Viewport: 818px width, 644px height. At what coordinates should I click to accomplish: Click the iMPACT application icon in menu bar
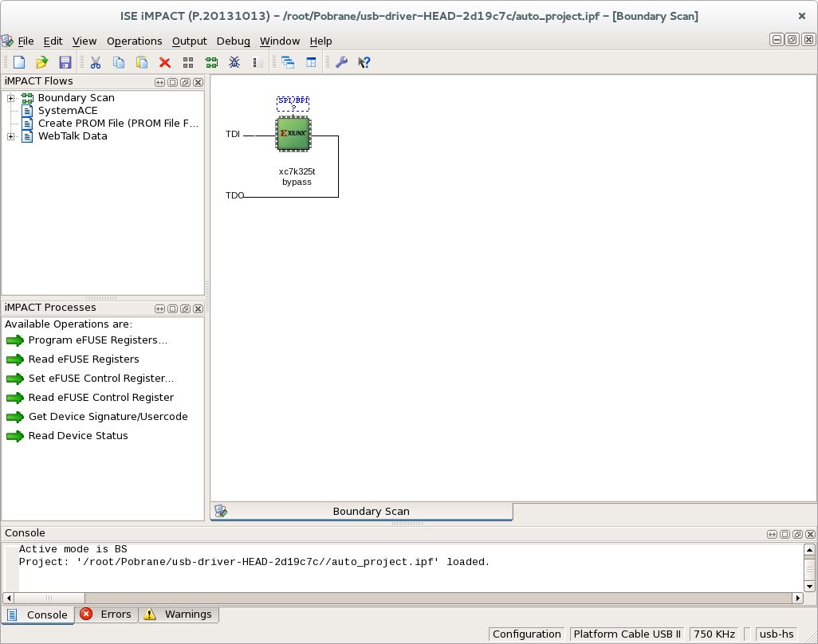[7, 41]
